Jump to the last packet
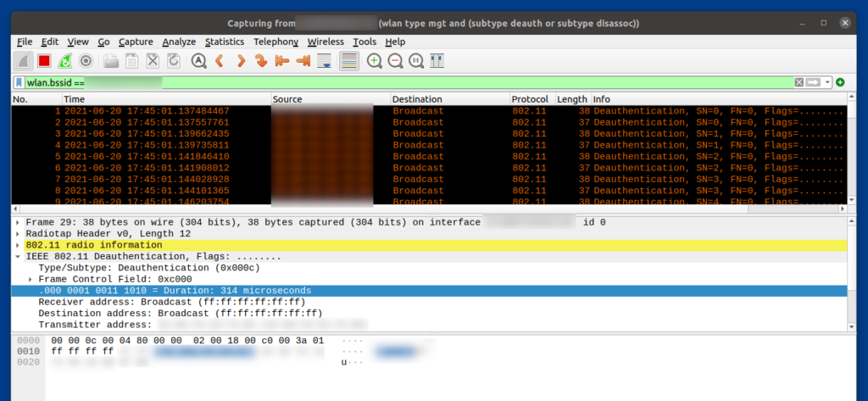The width and height of the screenshot is (868, 401). coord(303,61)
